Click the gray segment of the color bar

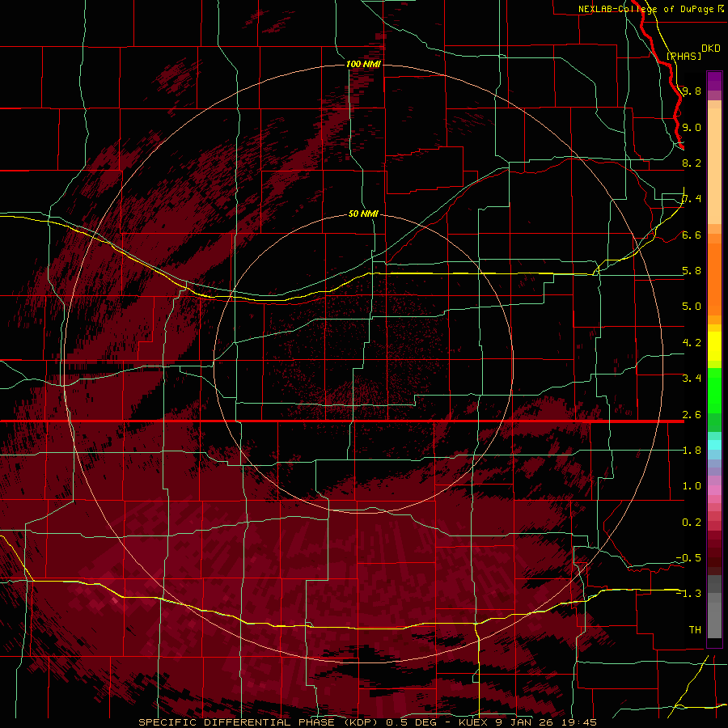[714, 607]
